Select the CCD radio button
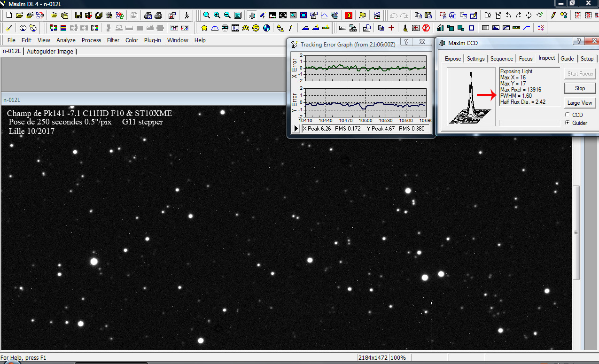The width and height of the screenshot is (599, 364). pos(567,115)
